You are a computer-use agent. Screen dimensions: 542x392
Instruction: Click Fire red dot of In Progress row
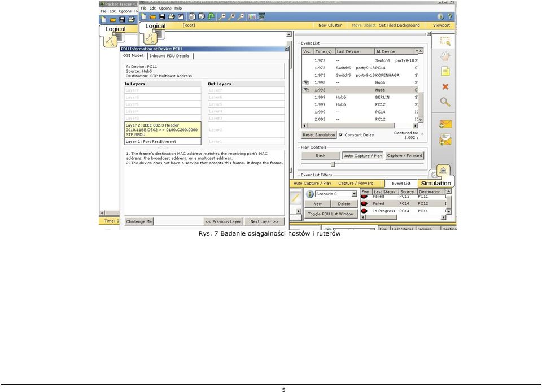coord(364,211)
